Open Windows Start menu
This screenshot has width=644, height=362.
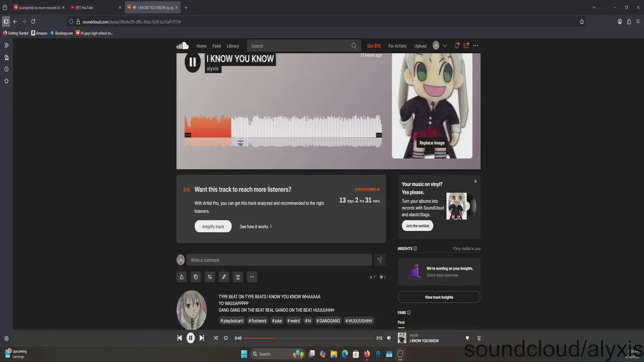coord(244,354)
